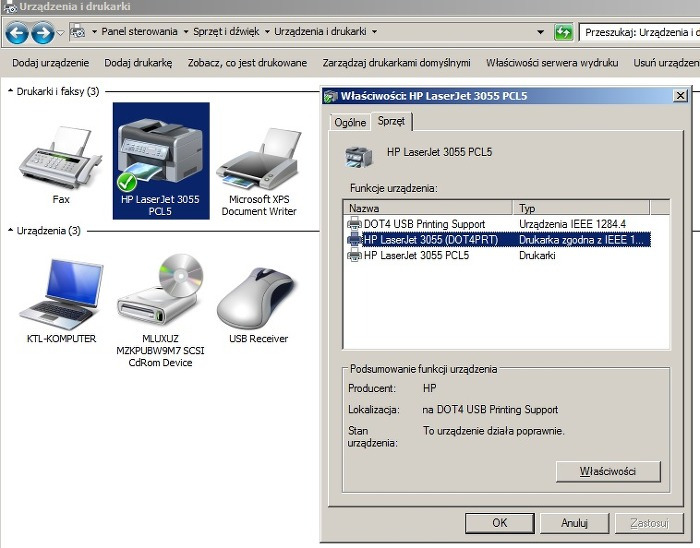Click the Zastosuj button
This screenshot has width=700, height=548.
click(649, 523)
